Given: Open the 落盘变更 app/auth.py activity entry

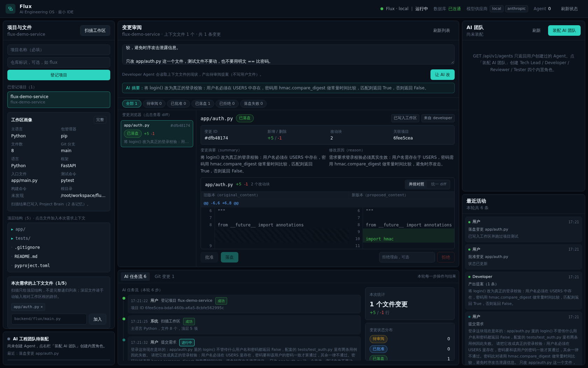Looking at the screenshot, I should [524, 229].
